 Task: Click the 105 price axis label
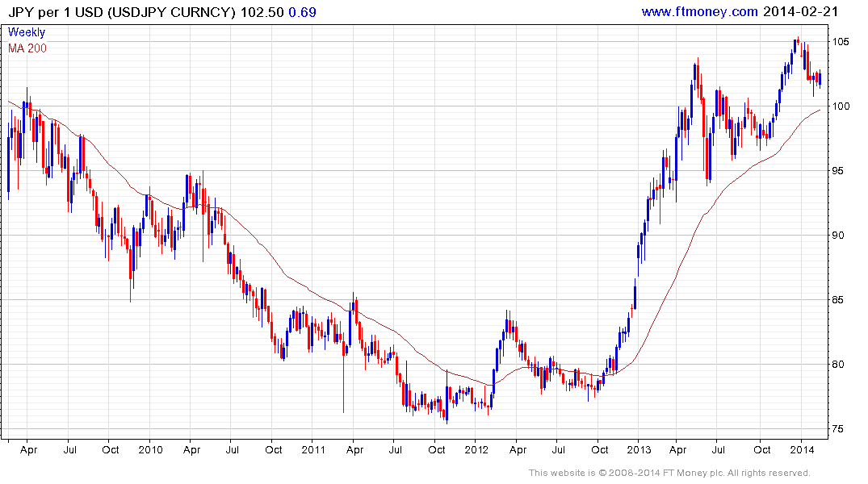(843, 42)
